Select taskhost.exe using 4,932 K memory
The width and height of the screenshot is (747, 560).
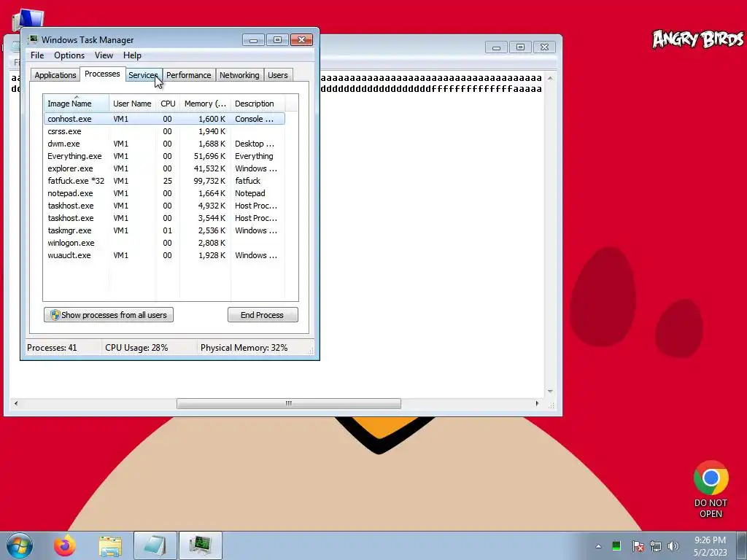point(164,206)
